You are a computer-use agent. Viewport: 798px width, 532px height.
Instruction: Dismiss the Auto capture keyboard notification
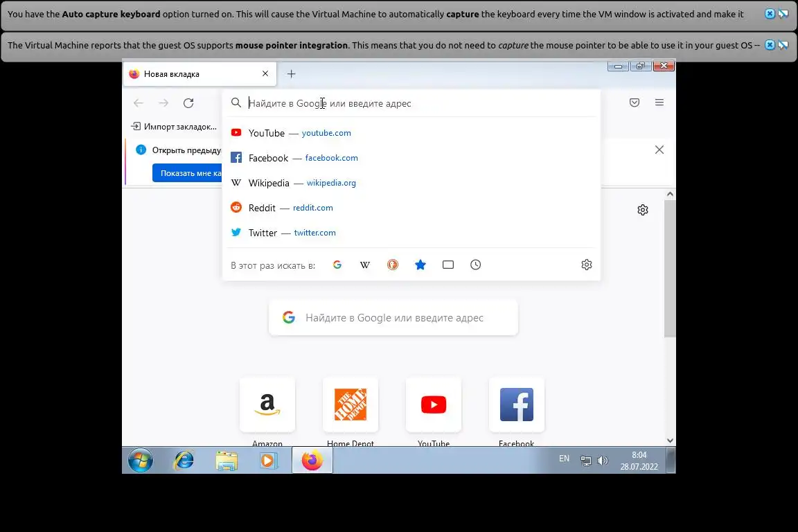[770, 14]
